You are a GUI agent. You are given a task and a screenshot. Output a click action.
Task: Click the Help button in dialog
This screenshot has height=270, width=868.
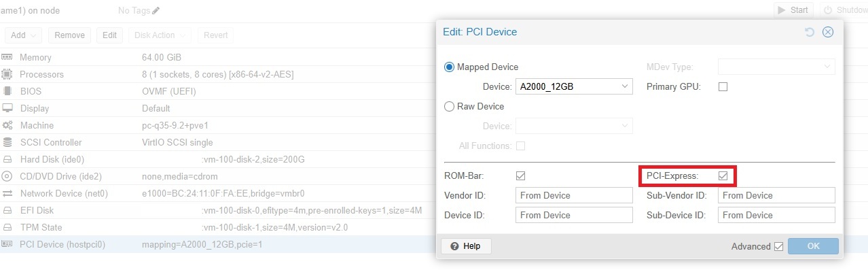click(x=466, y=246)
